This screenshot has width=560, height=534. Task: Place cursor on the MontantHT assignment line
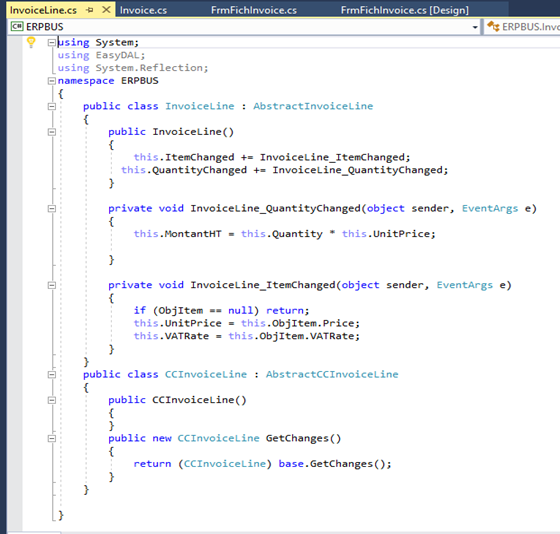(285, 234)
